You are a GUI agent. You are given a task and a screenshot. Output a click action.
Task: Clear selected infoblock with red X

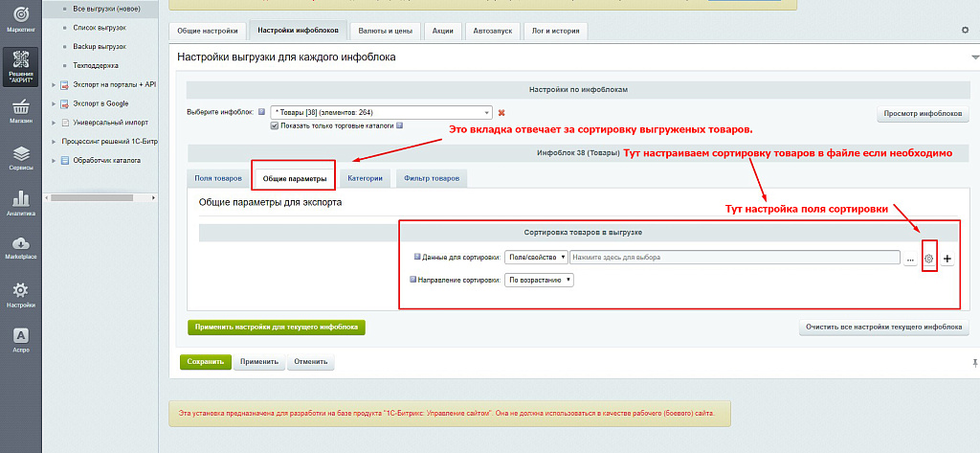click(501, 112)
